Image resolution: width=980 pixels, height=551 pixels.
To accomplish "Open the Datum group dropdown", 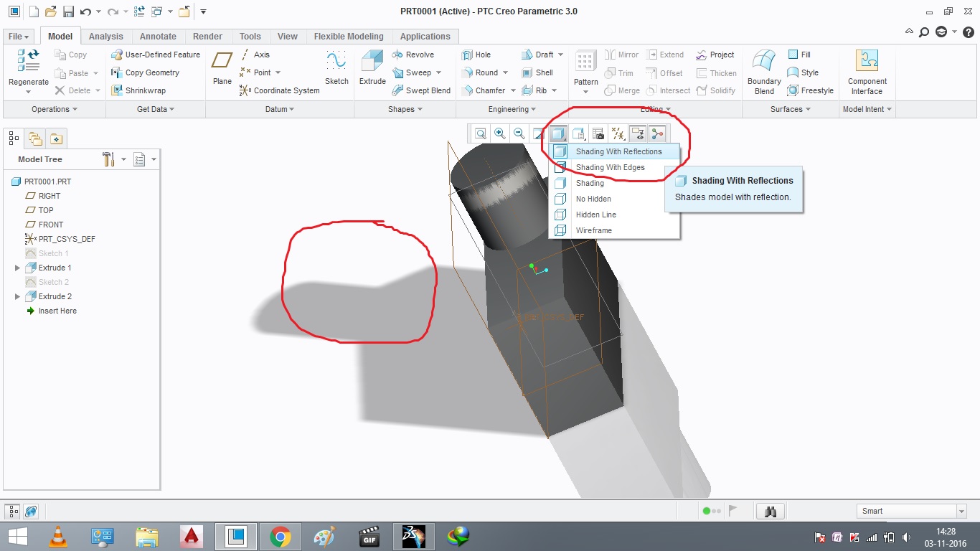I will pyautogui.click(x=280, y=109).
